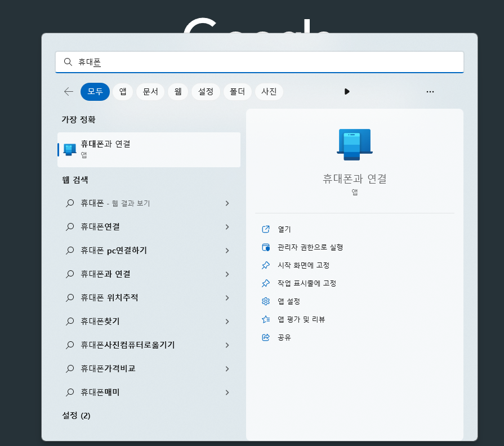Screen dimensions: 504x446
Task: Select the 웹 filter tab
Action: pos(178,92)
